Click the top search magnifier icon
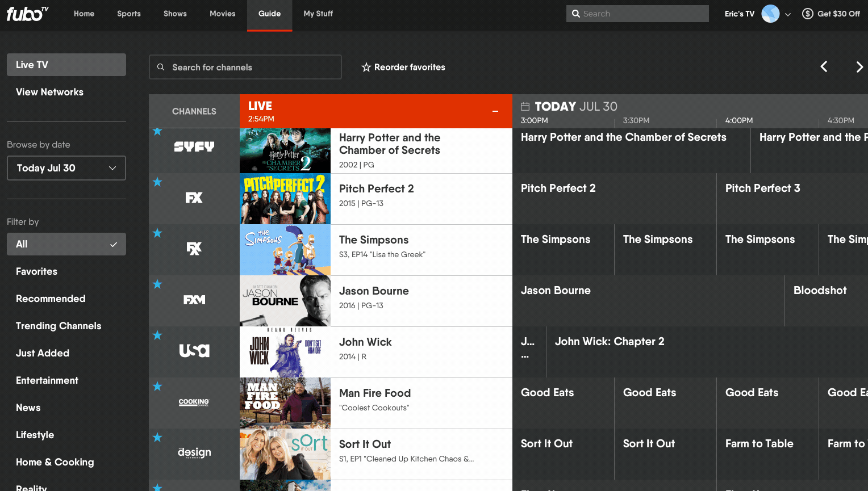 tap(576, 14)
